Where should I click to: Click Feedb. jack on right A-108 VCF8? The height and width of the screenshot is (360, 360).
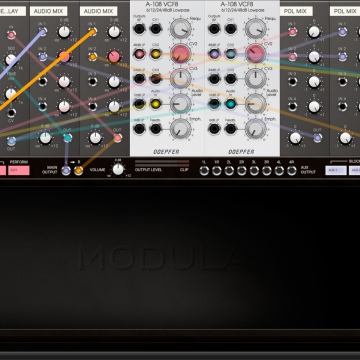[x=231, y=129]
